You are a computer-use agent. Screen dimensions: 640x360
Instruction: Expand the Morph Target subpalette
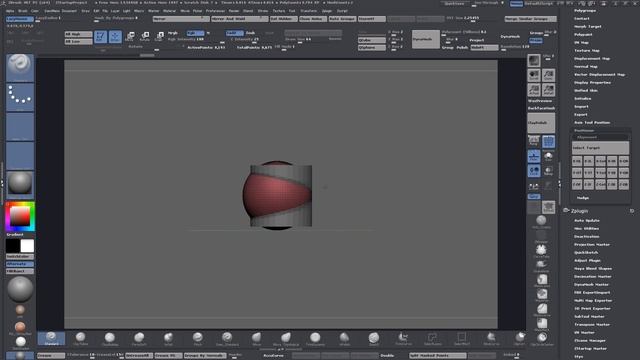pyautogui.click(x=587, y=27)
